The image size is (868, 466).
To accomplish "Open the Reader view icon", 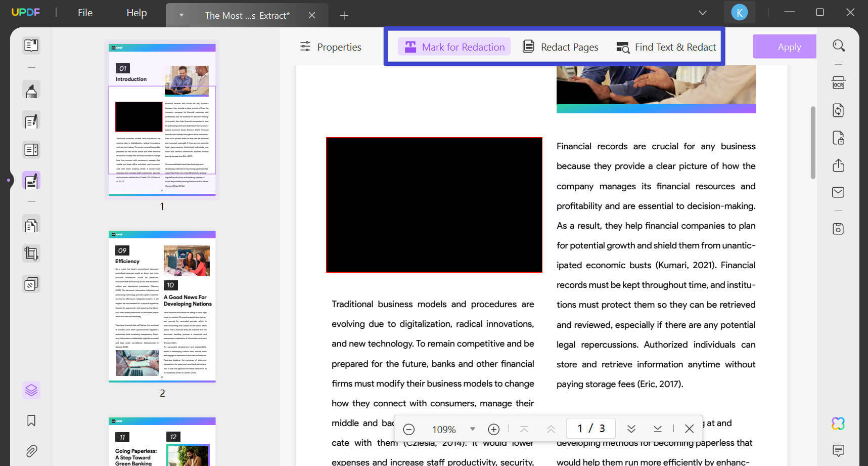I will click(31, 45).
